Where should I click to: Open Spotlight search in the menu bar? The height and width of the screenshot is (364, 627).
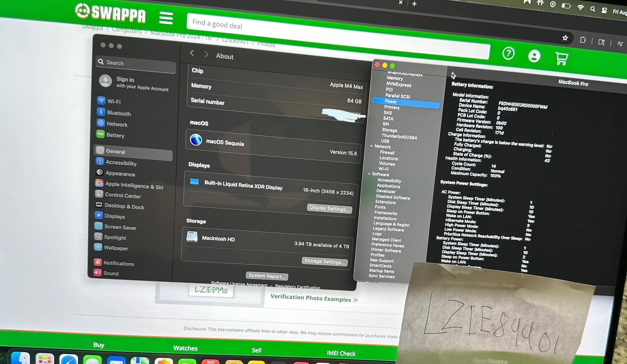click(592, 9)
